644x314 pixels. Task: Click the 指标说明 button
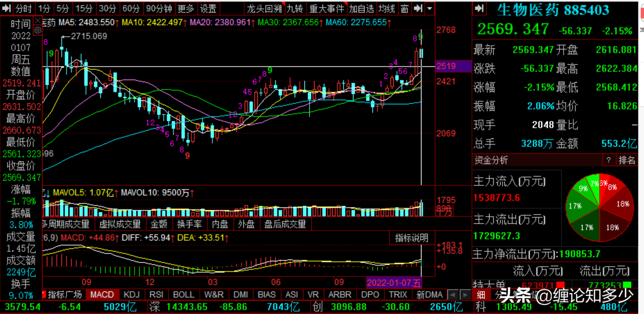[412, 238]
